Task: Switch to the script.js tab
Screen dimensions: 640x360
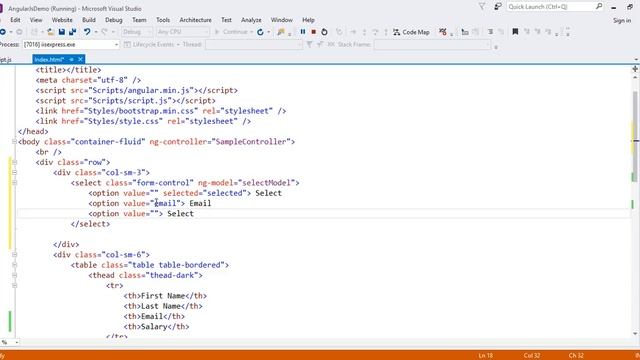Action: click(x=6, y=60)
